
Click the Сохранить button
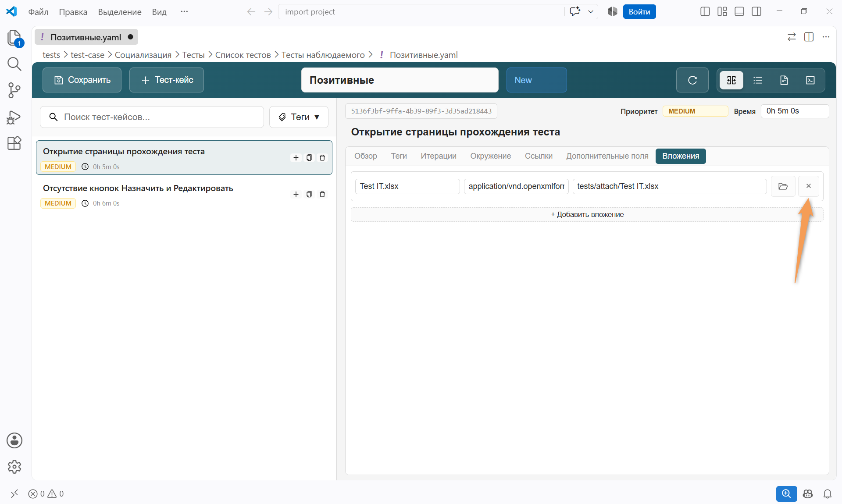[82, 80]
